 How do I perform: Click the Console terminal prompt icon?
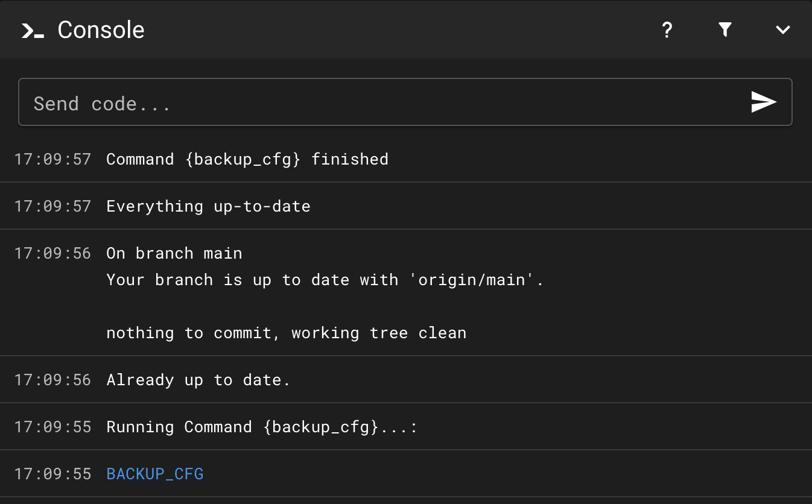tap(33, 30)
